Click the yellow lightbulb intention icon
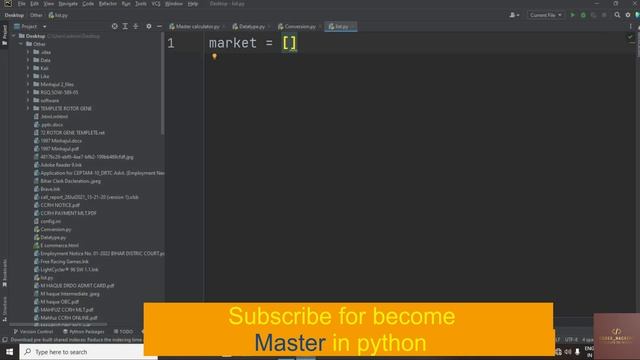 pyautogui.click(x=214, y=56)
